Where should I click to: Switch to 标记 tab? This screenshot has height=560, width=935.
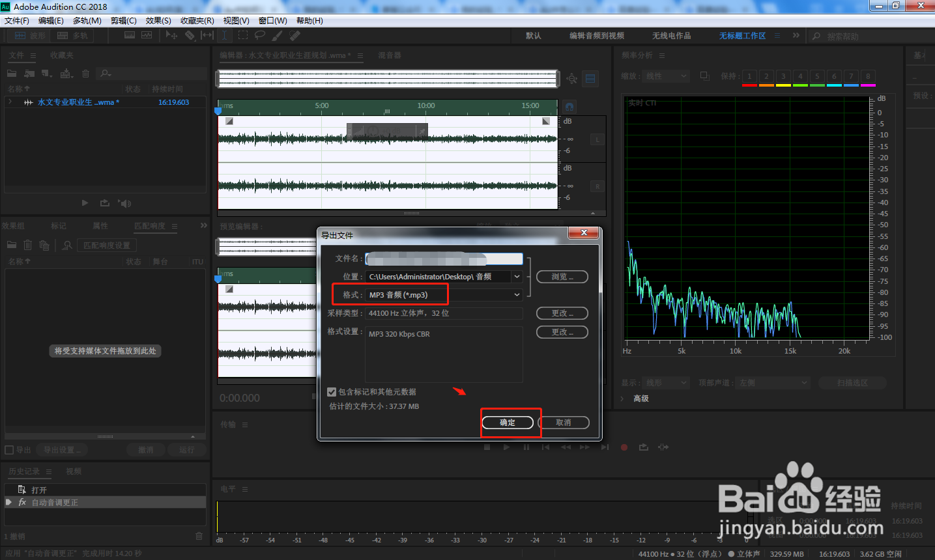59,226
